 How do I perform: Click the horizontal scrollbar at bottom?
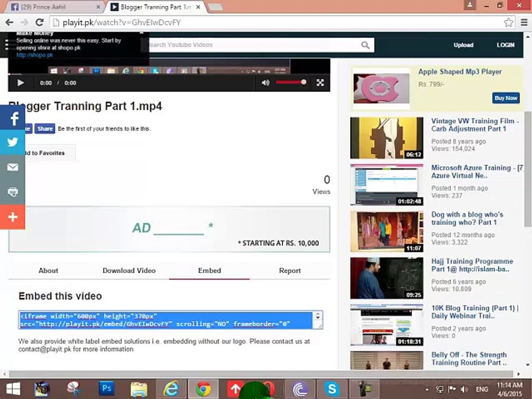click(260, 374)
